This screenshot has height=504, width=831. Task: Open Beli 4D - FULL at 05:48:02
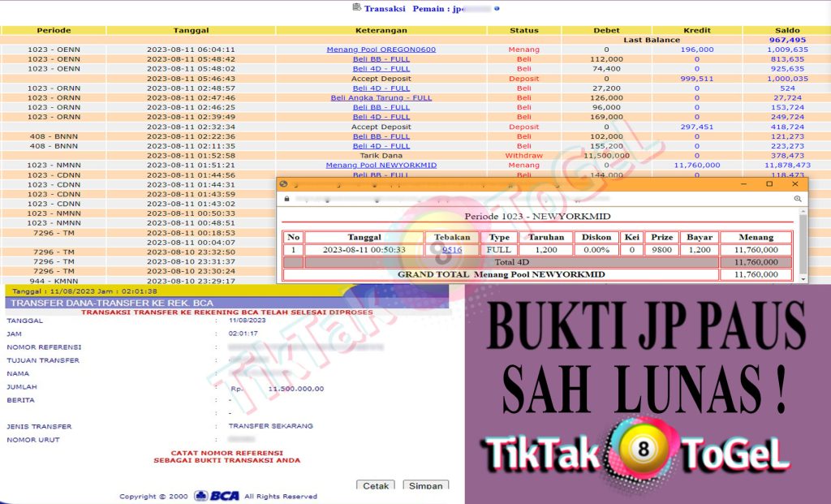coord(381,68)
